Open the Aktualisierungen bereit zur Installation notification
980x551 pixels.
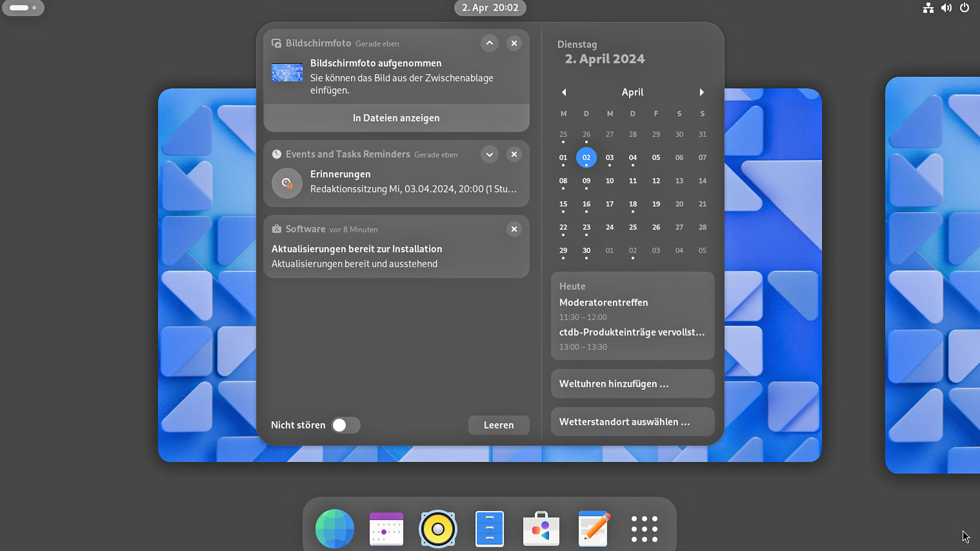(x=396, y=247)
